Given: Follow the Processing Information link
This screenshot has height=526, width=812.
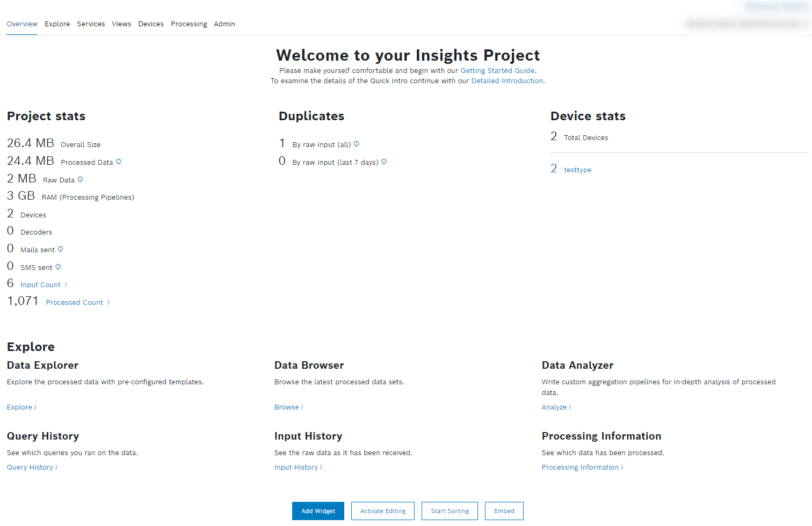Looking at the screenshot, I should point(580,467).
